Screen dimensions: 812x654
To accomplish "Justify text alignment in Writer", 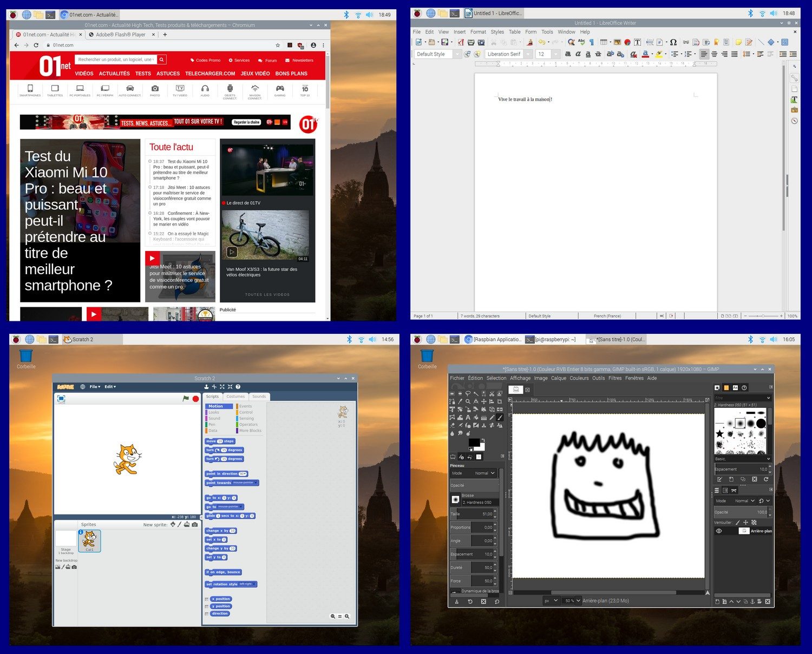I will [x=734, y=54].
